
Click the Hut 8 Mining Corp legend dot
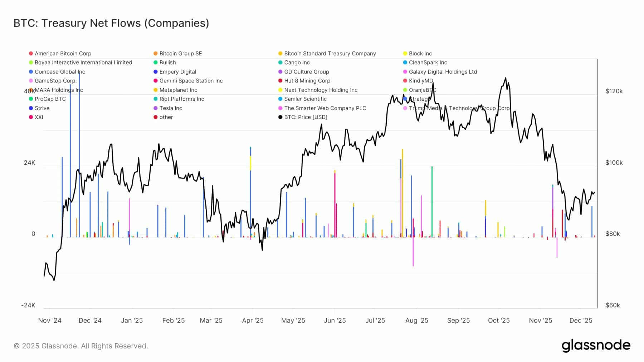point(280,81)
